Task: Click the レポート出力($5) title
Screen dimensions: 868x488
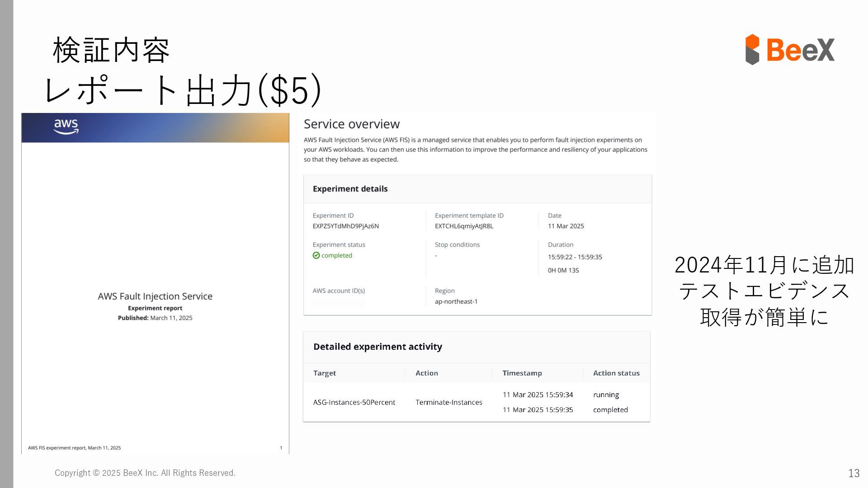Action: click(x=183, y=90)
